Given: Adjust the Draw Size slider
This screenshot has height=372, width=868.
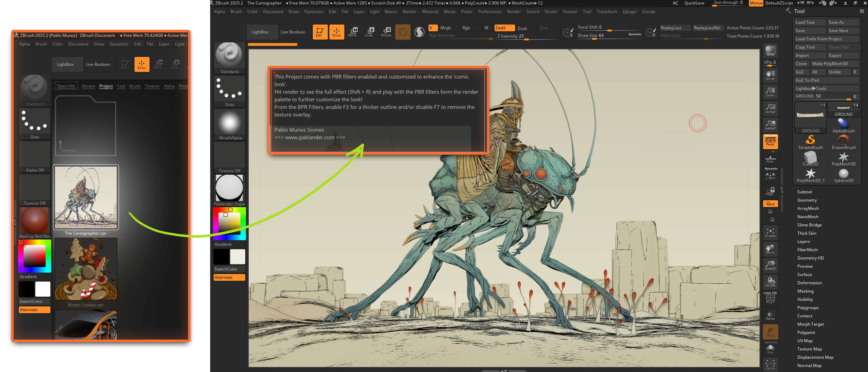Looking at the screenshot, I should click(x=609, y=35).
